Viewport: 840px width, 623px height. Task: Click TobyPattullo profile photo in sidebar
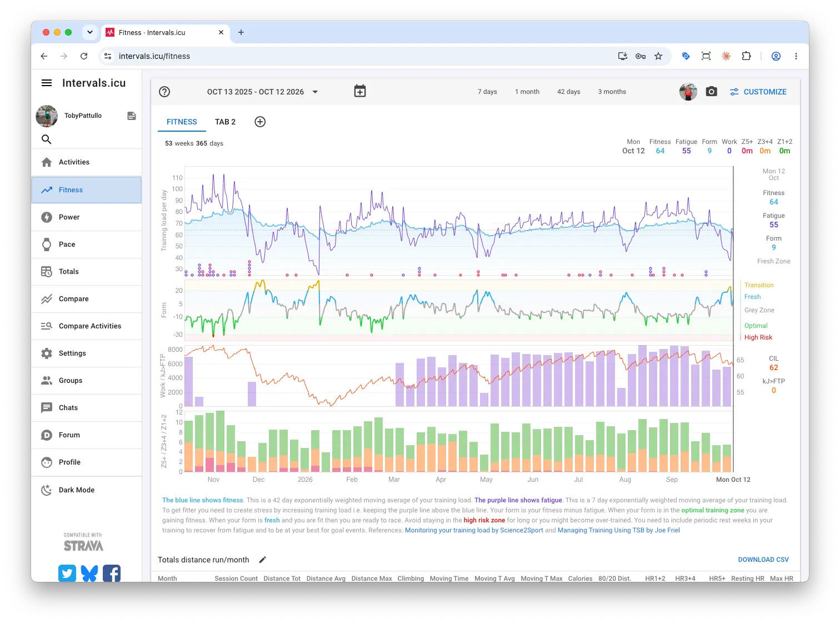47,116
